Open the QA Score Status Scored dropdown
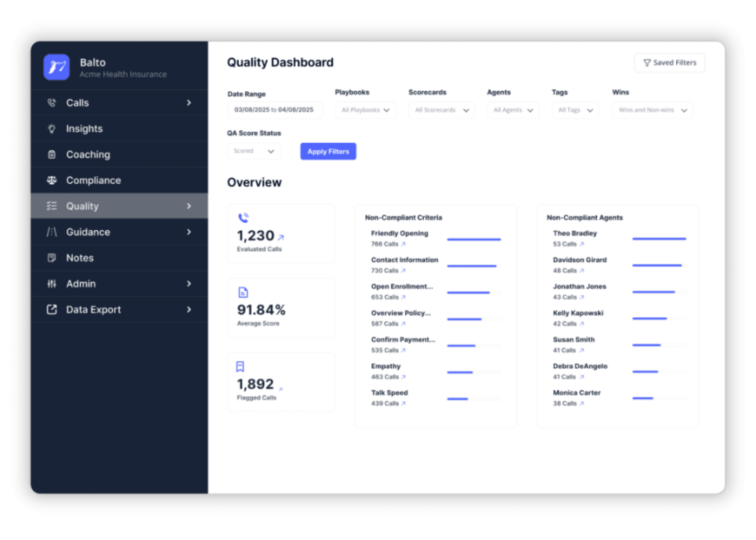The image size is (756, 540). pyautogui.click(x=254, y=151)
